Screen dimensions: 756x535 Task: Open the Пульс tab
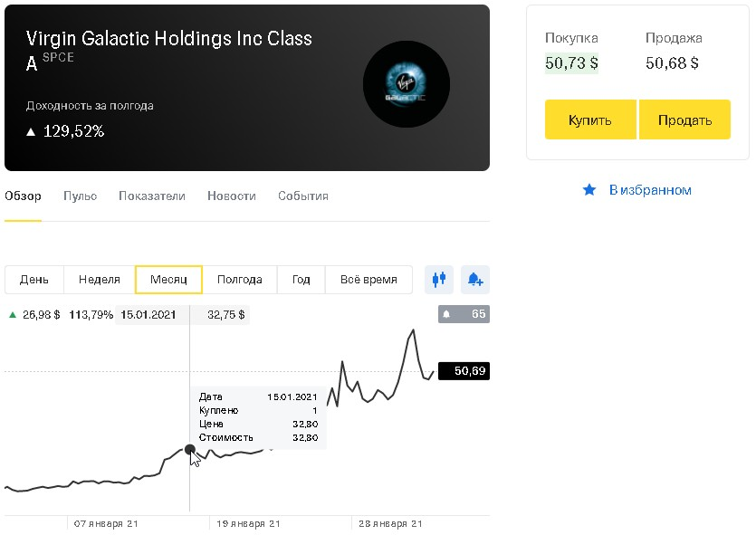[x=80, y=196]
